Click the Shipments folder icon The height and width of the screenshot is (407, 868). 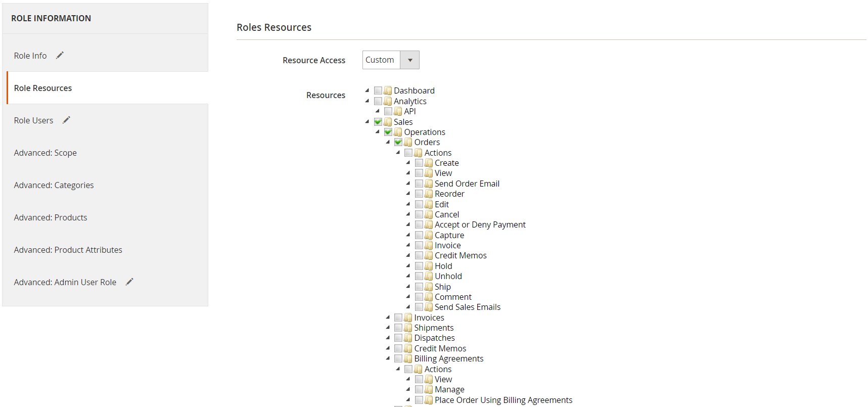coord(408,328)
